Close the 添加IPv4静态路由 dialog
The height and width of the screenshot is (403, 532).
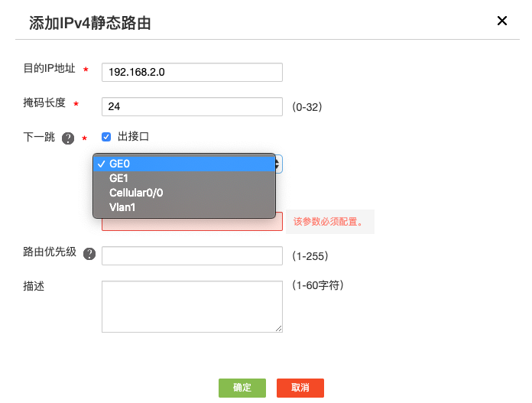(502, 21)
